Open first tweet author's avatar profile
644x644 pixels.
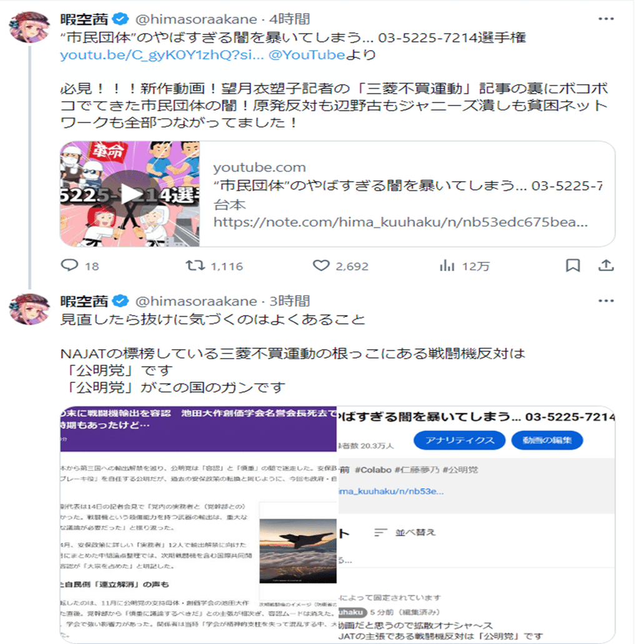tap(29, 27)
